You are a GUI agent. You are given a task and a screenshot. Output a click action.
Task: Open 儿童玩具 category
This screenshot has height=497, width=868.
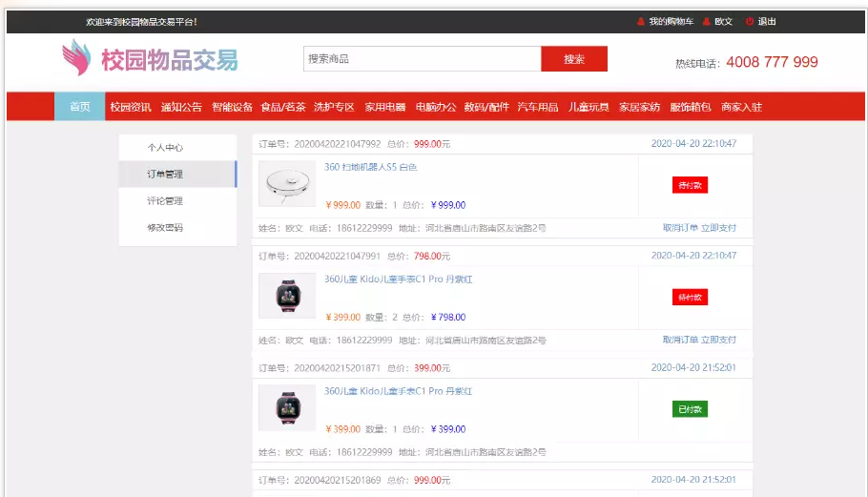click(589, 107)
